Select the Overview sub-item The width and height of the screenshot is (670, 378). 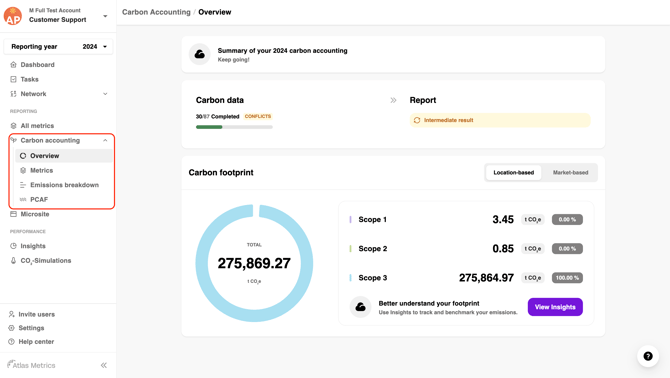[x=64, y=156]
